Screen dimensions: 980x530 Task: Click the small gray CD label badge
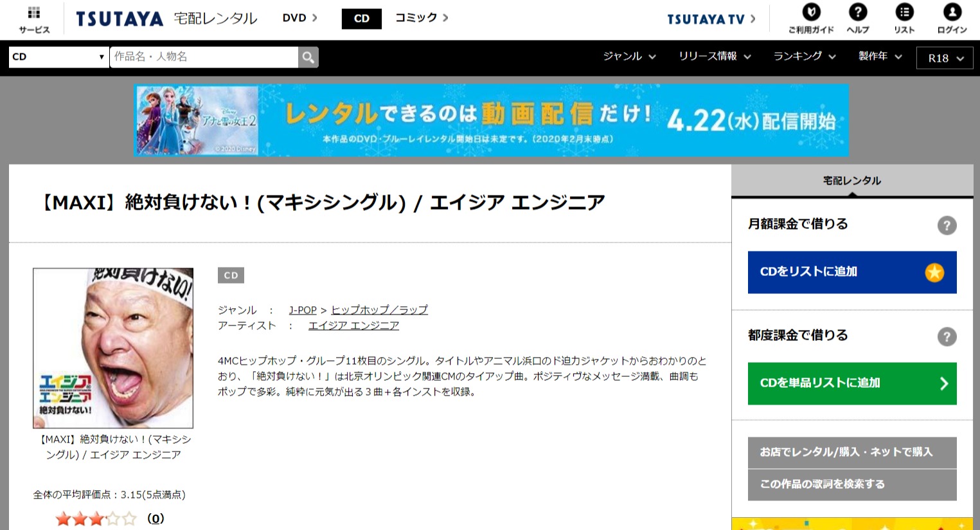pos(231,275)
